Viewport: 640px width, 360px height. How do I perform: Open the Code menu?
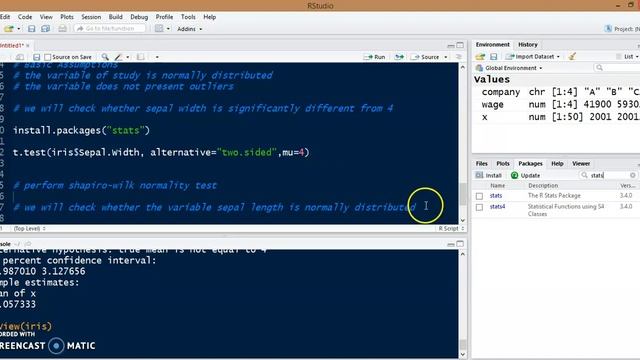tap(25, 17)
